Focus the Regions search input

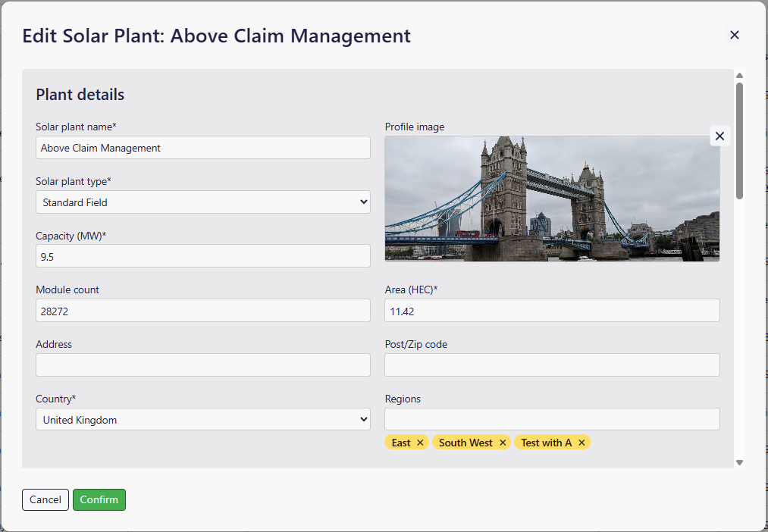pyautogui.click(x=552, y=420)
